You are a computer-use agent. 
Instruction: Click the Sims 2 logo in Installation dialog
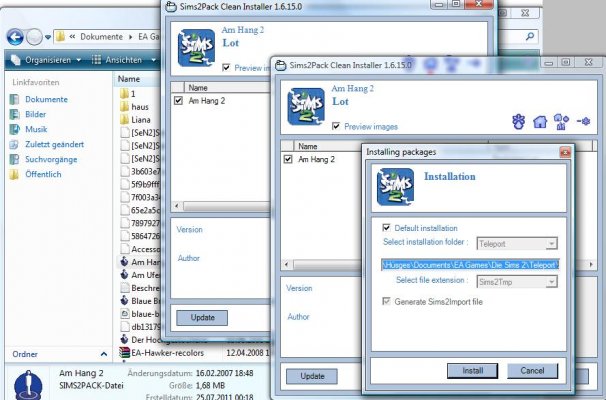point(395,187)
